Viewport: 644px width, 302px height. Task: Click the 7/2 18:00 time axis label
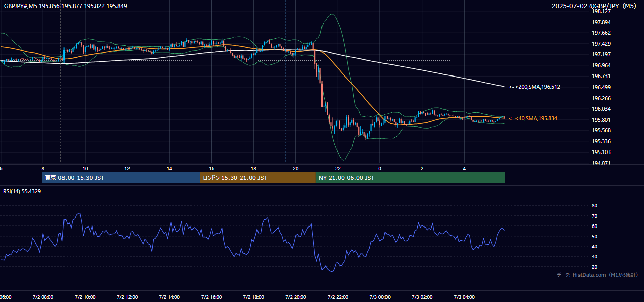[x=253, y=297]
